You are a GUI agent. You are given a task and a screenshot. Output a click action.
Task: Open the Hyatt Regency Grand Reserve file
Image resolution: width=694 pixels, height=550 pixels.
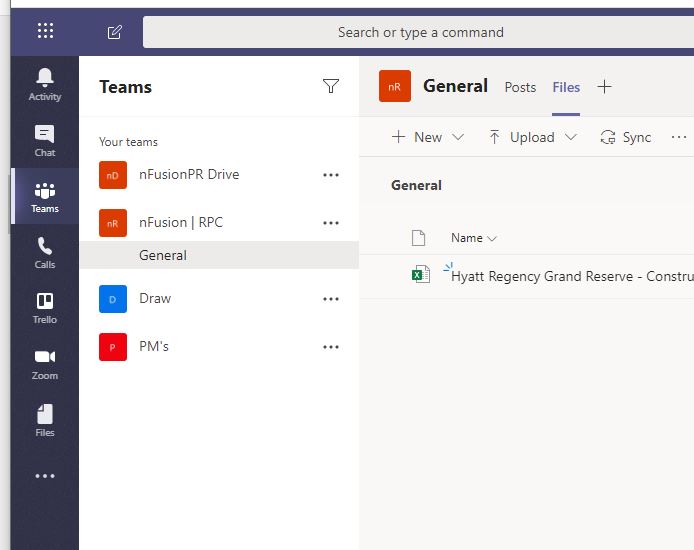click(x=572, y=276)
